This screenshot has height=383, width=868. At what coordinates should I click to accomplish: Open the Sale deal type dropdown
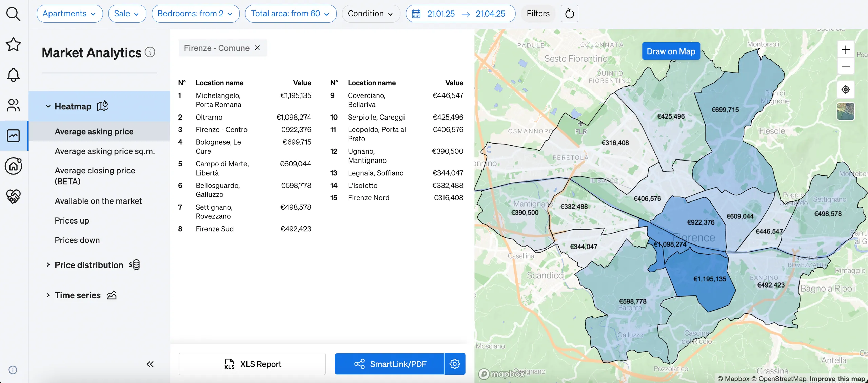pos(127,14)
